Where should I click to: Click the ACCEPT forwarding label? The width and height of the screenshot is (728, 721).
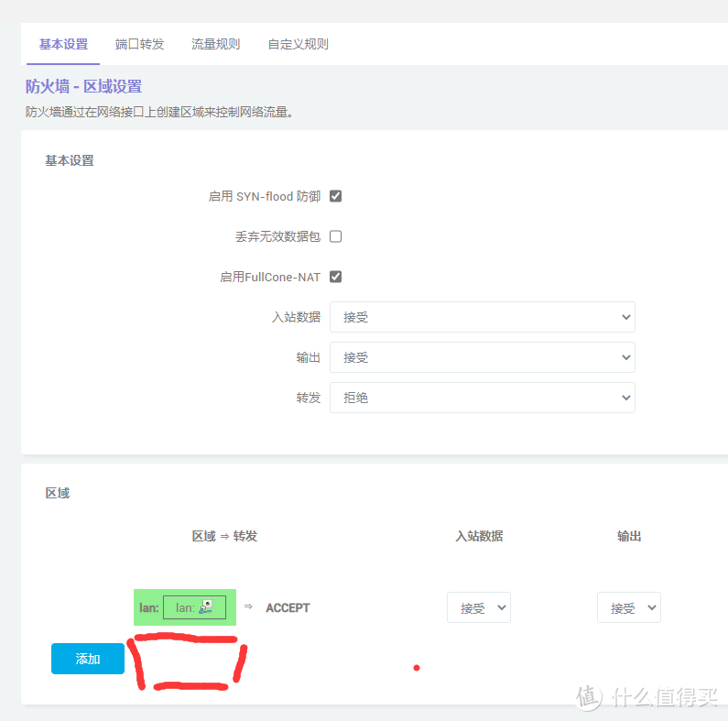click(x=288, y=607)
